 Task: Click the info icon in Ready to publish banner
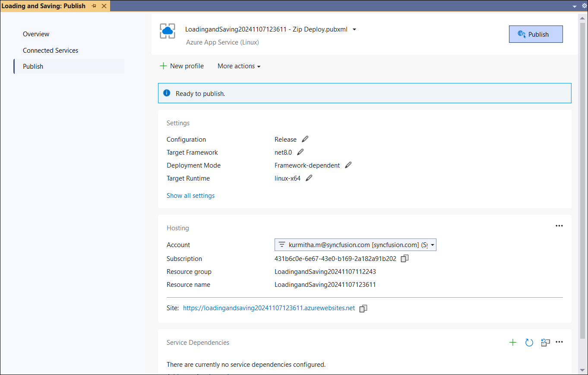167,93
